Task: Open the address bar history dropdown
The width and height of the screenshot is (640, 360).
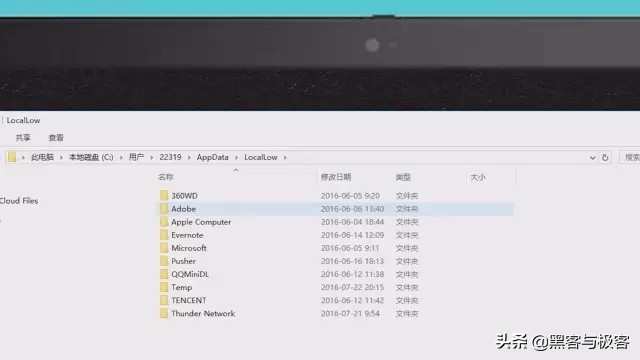Action: tap(592, 158)
